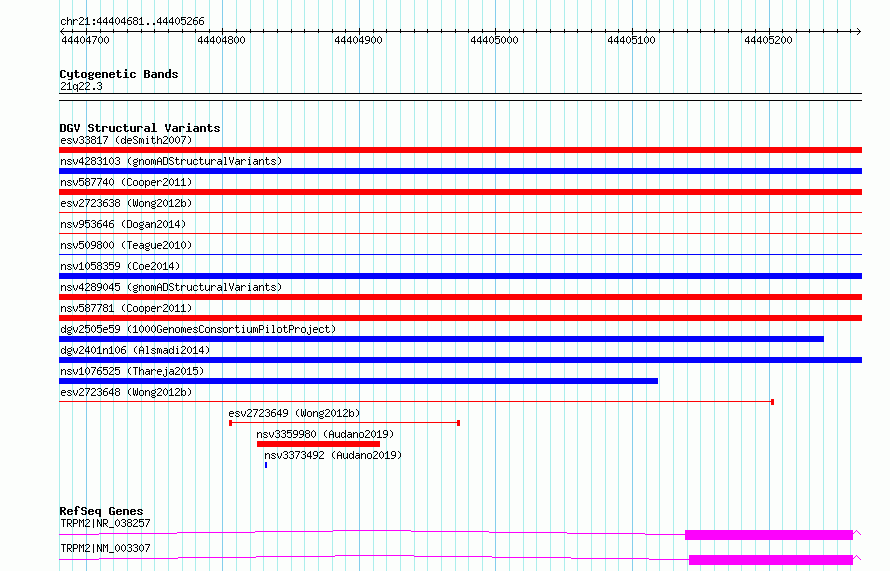Open dgv2505e59 1000 Genomes label

coord(198,329)
